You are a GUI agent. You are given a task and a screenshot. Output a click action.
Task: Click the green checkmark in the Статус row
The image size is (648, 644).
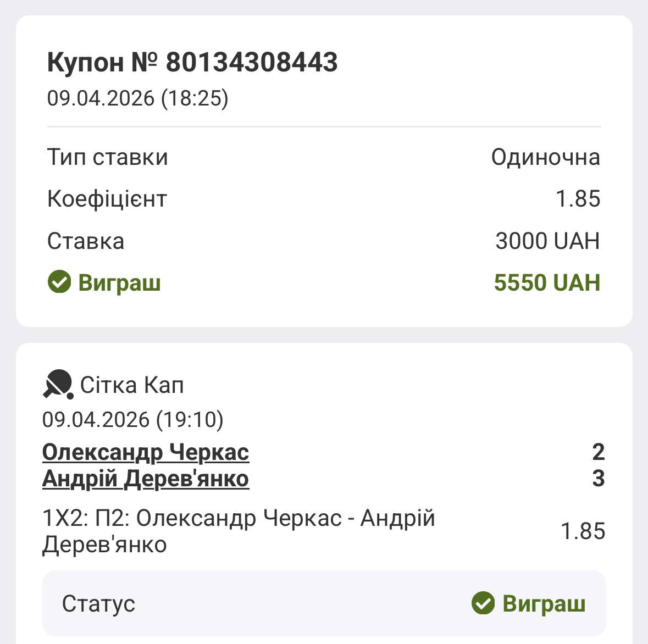tap(483, 603)
